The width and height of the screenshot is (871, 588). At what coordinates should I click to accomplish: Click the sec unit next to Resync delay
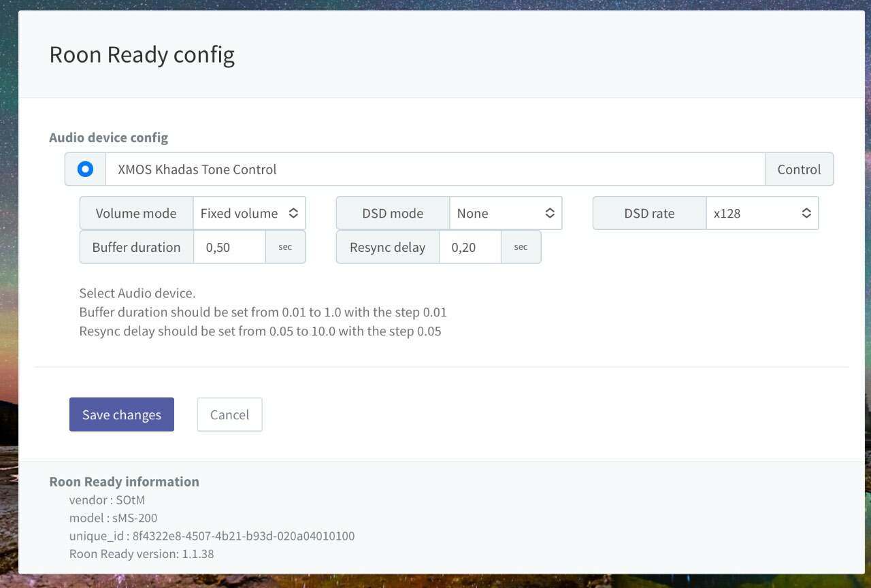(x=521, y=247)
